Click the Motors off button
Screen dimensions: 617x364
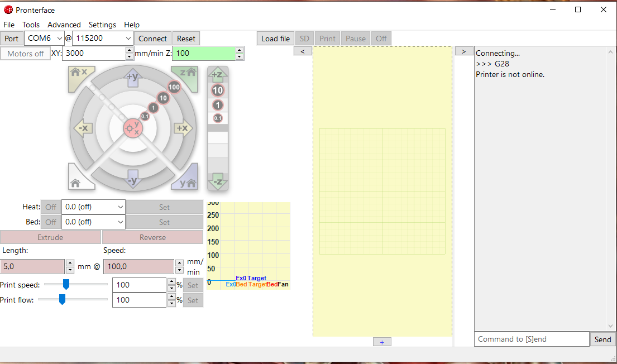tap(26, 54)
